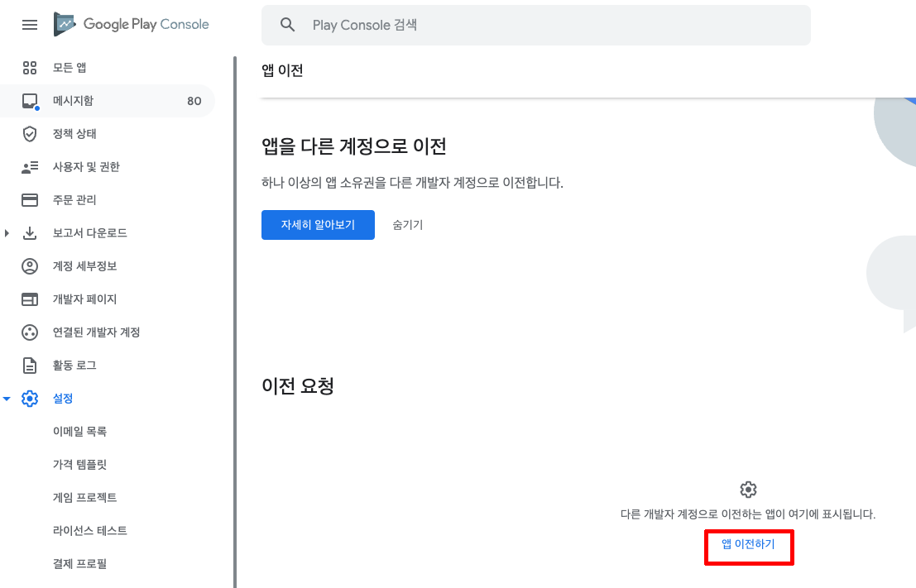Open 게임 프로젝트 settings subpage
This screenshot has height=588, width=916.
pyautogui.click(x=84, y=498)
